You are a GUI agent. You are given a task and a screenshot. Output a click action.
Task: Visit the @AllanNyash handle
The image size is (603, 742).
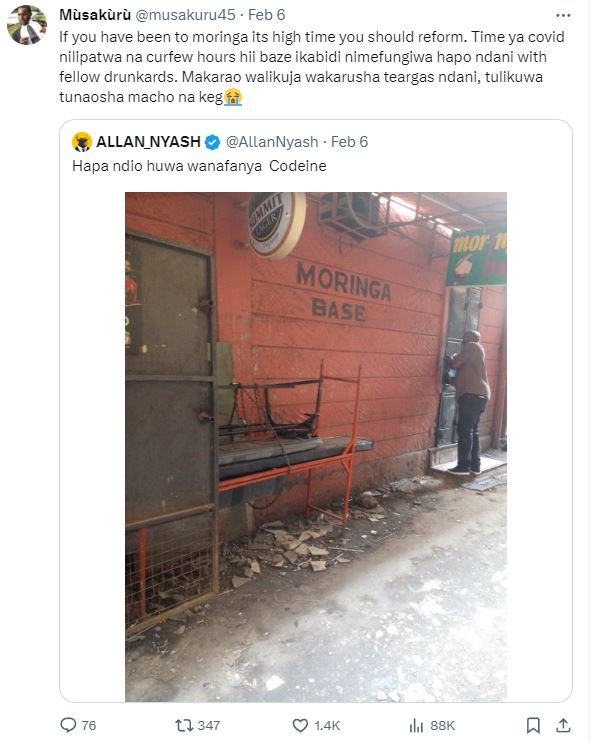(x=272, y=141)
